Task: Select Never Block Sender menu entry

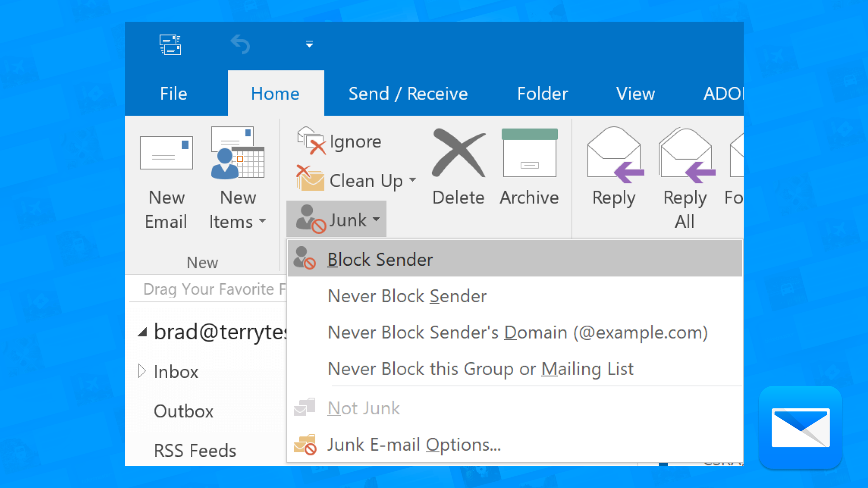Action: pos(515,296)
